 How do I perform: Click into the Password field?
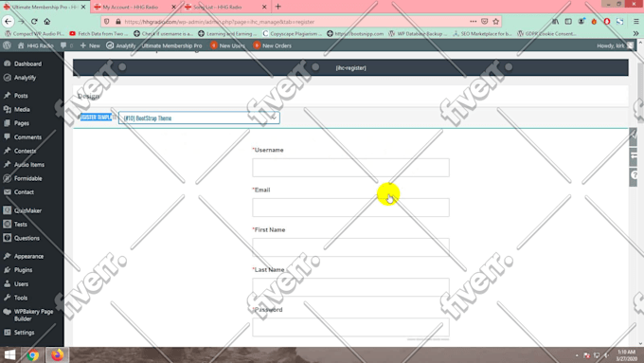350,327
